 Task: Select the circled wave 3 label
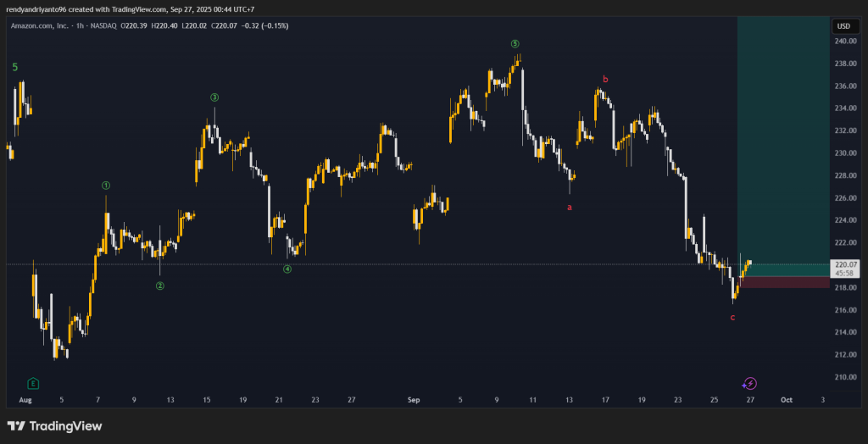214,97
